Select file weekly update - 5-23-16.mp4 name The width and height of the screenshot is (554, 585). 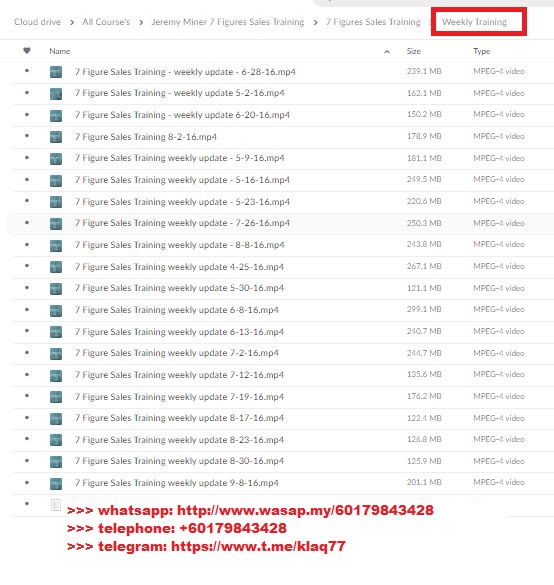click(182, 202)
